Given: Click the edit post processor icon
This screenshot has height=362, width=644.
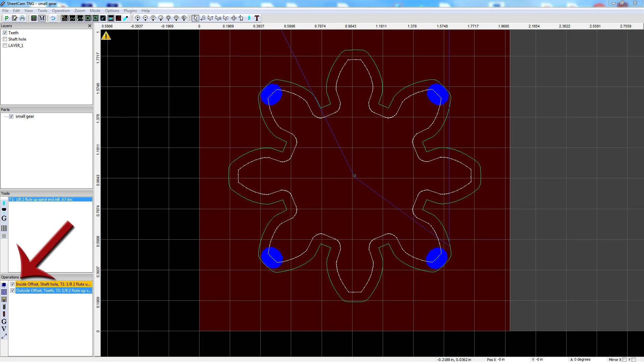Looking at the screenshot, I should pos(14,18).
